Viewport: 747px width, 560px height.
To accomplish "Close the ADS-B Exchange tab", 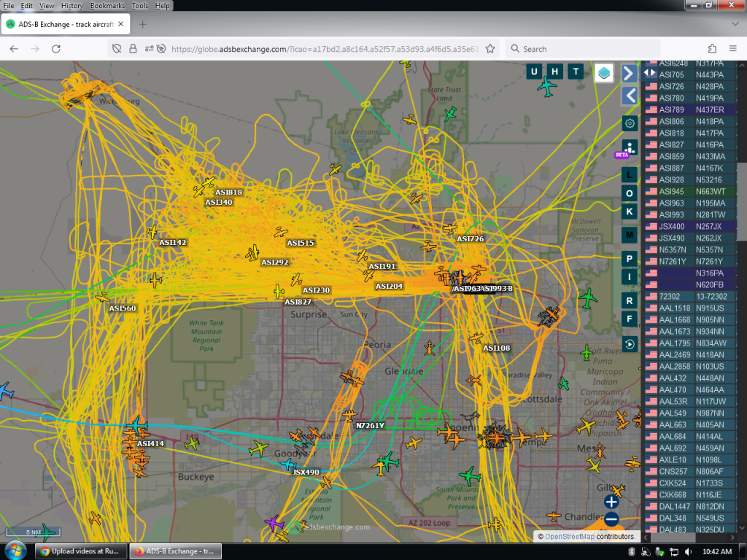I will point(121,24).
